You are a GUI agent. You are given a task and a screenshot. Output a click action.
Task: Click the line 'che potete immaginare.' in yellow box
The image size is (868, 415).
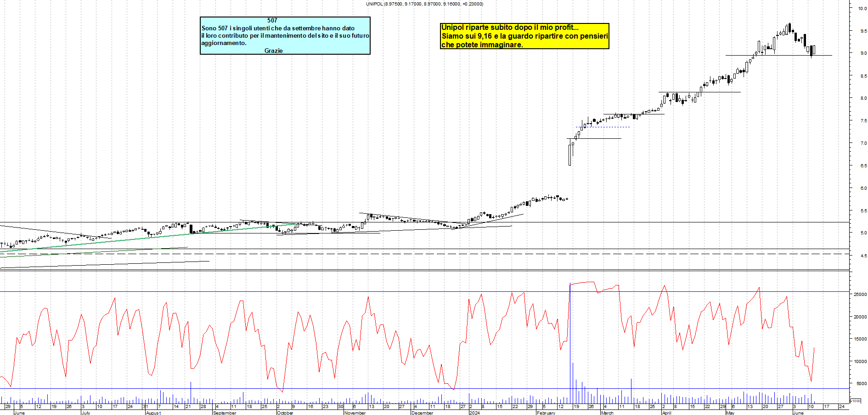482,45
